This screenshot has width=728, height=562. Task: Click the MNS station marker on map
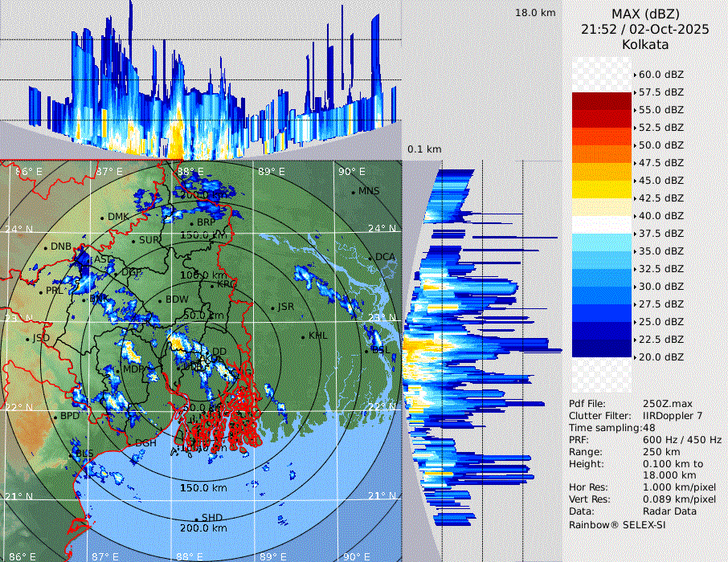tap(353, 192)
